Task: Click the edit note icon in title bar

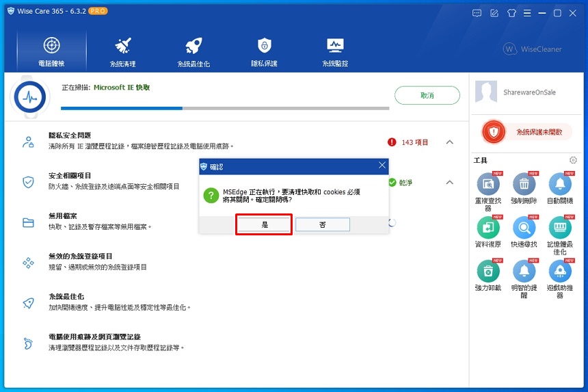Action: click(x=494, y=13)
